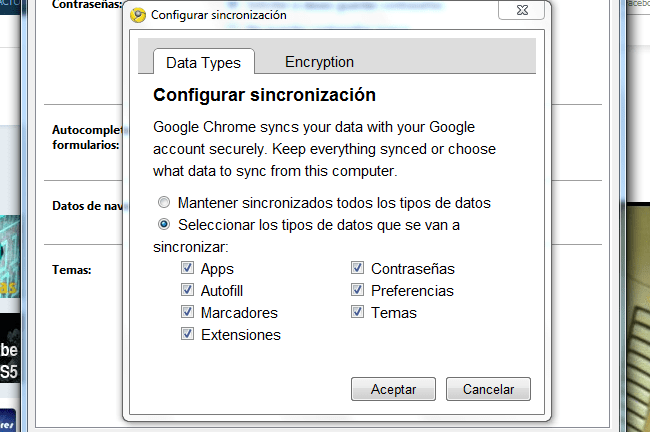Toggle the Autofill checkbox
The image size is (650, 432).
click(x=187, y=290)
